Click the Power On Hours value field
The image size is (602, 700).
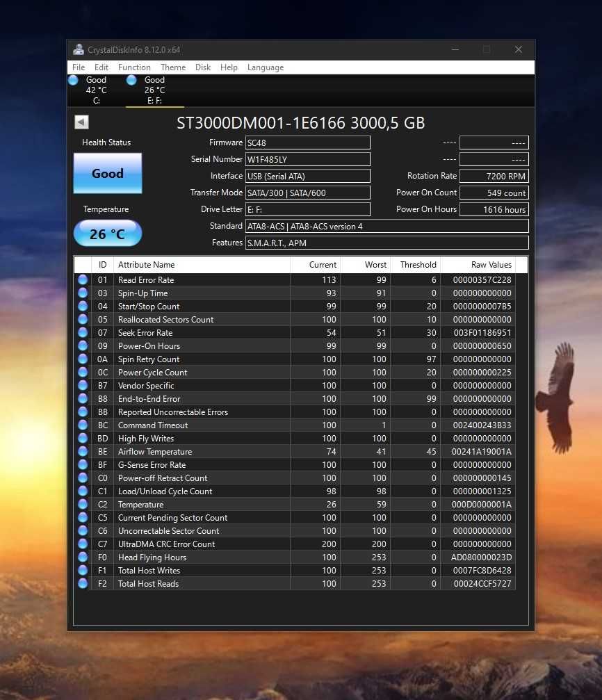click(x=494, y=209)
